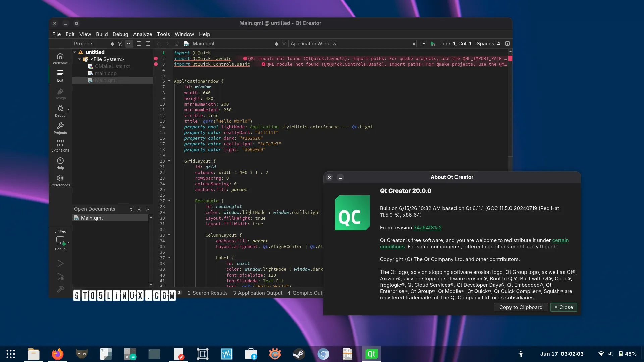The height and width of the screenshot is (362, 644).
Task: Open the Open Documents view dropdown
Action: (x=103, y=209)
